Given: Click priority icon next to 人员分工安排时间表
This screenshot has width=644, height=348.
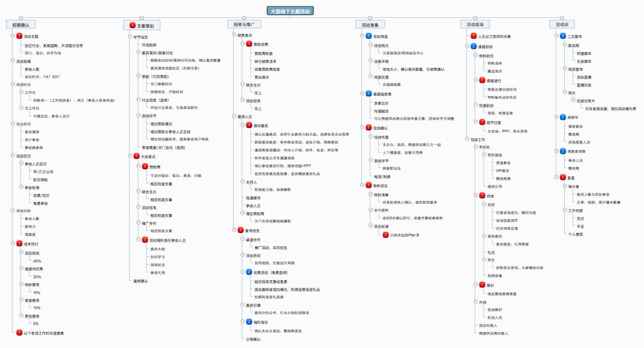Looking at the screenshot, I should 474,36.
